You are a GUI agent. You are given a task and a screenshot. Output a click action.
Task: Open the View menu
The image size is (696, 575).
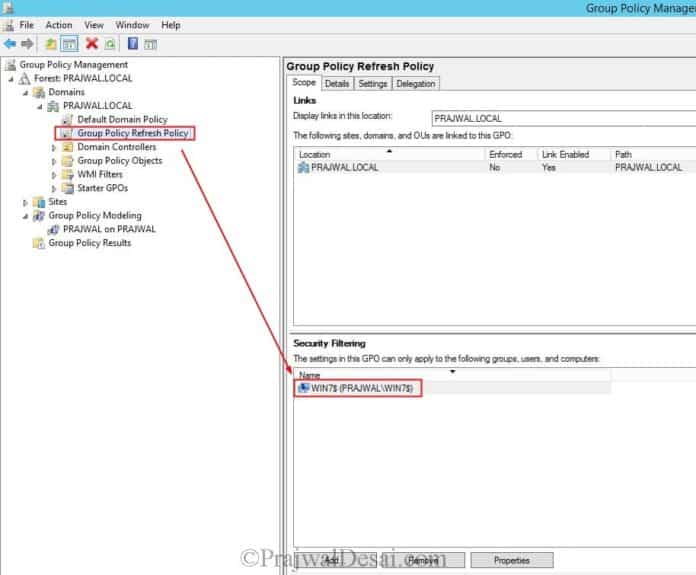(x=94, y=25)
